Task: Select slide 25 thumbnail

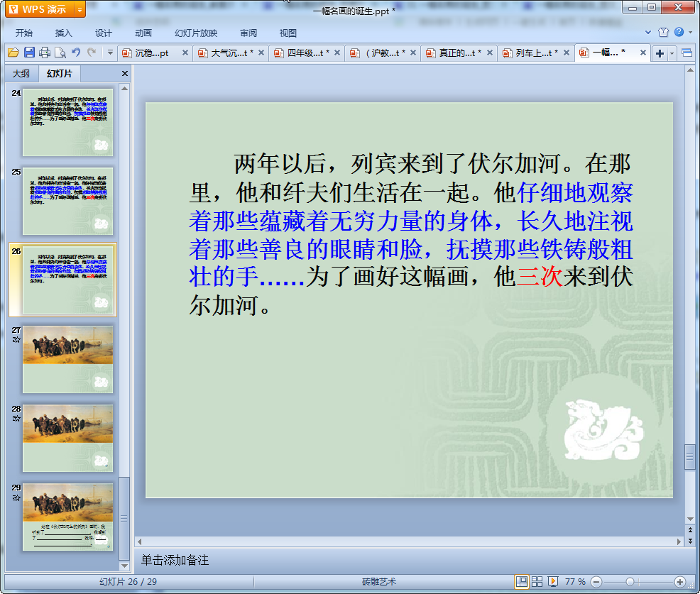Action: tap(68, 202)
